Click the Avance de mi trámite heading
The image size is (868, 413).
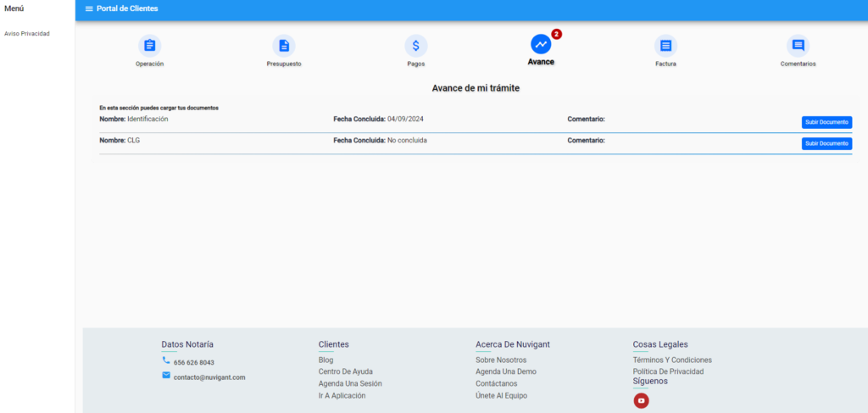(x=476, y=88)
